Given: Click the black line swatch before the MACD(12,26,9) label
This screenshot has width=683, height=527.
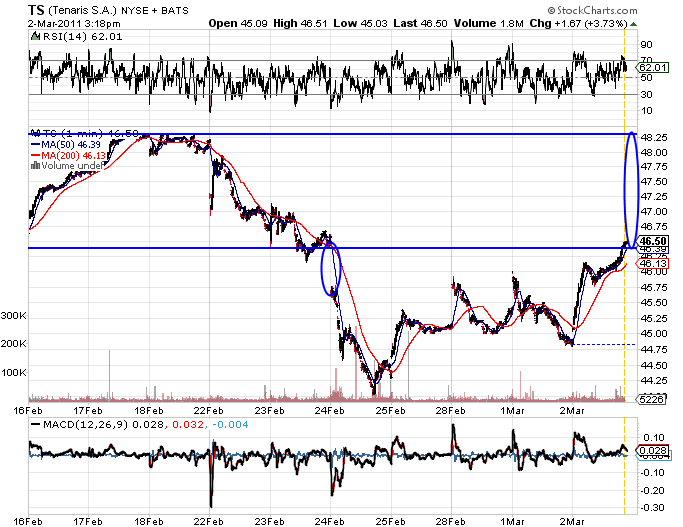Looking at the screenshot, I should [x=35, y=424].
